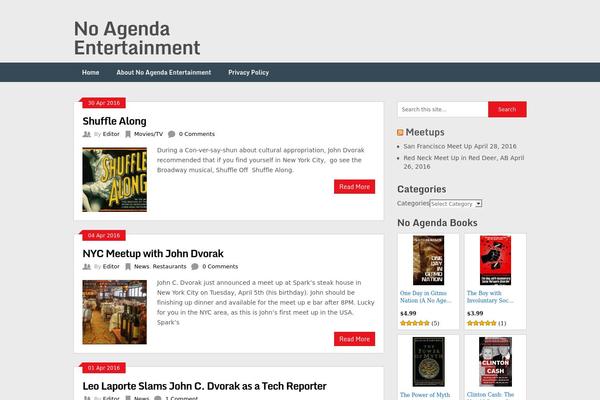This screenshot has height=400, width=600.
Task: Click comment bubble icon next to 1 Comment
Action: point(158,398)
